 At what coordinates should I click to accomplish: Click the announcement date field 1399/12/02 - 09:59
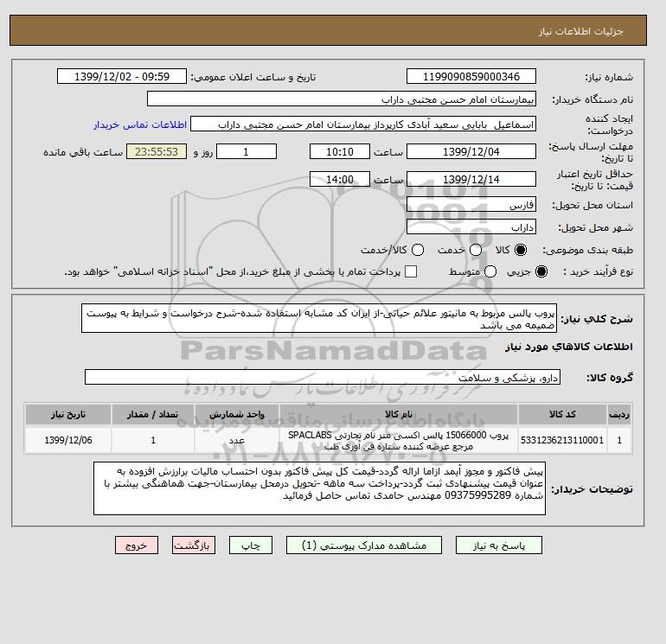(x=122, y=76)
